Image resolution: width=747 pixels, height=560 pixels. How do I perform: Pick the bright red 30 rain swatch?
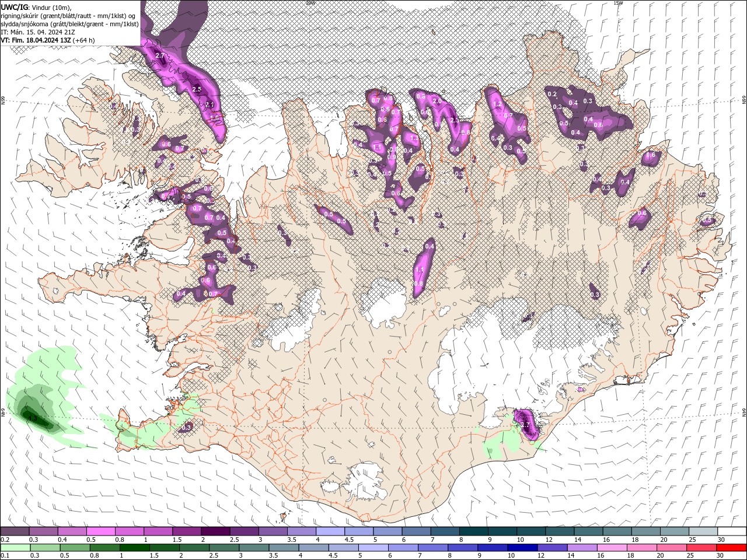tap(730, 548)
